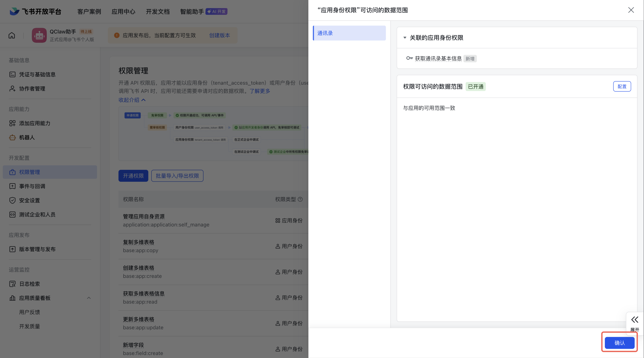Image resolution: width=644 pixels, height=358 pixels.
Task: Collapse the intro via 收起介绍
Action: (132, 100)
